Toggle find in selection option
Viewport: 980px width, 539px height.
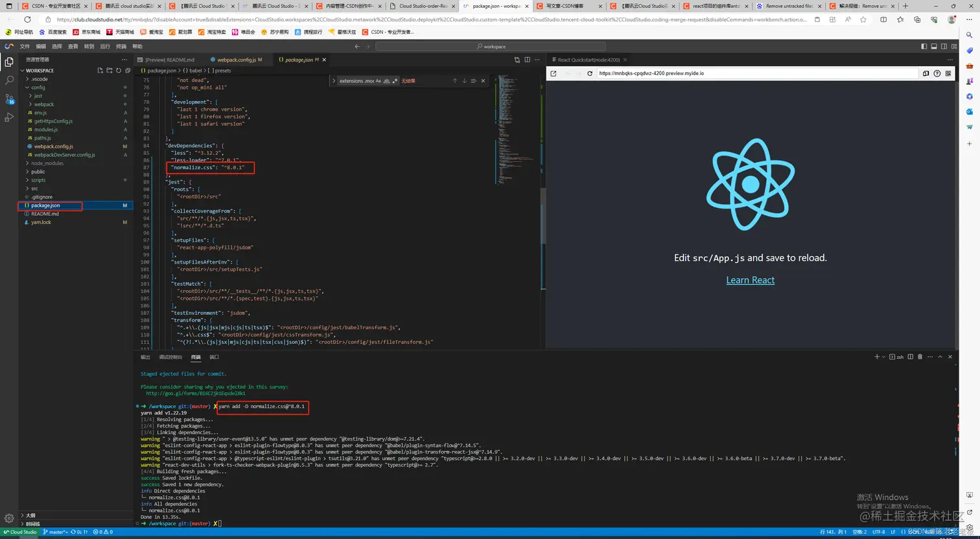[474, 81]
